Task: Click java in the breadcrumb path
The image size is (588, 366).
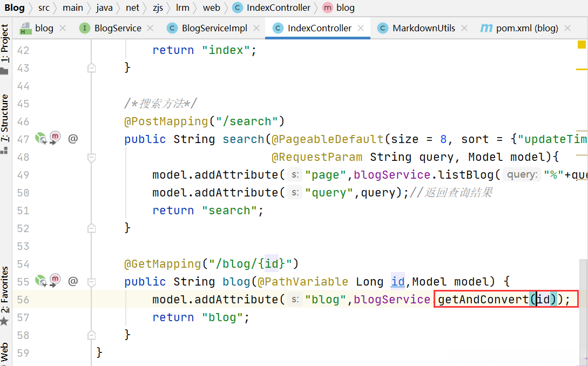Action: click(104, 8)
